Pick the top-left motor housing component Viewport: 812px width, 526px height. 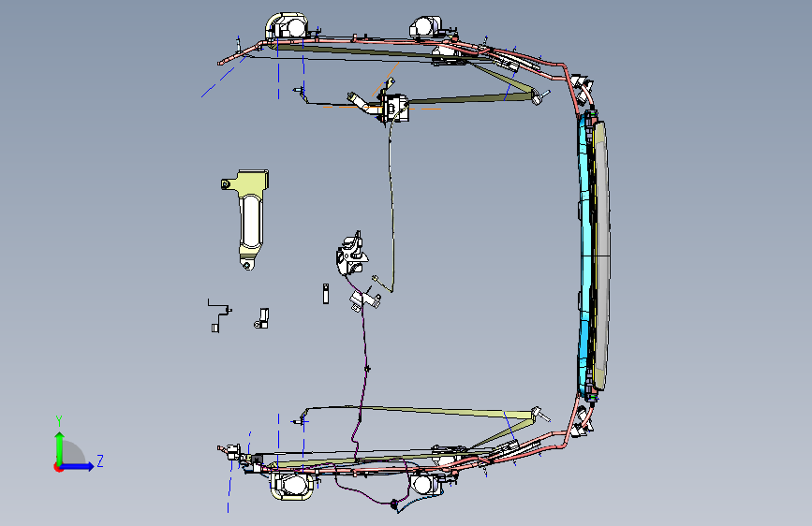[x=288, y=26]
